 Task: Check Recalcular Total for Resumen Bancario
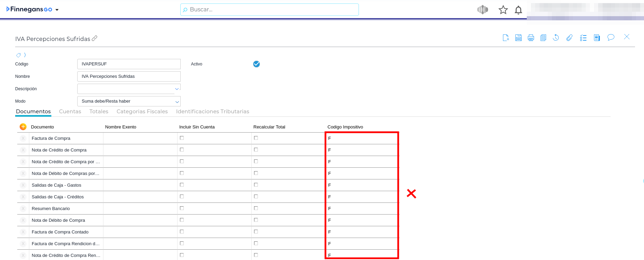pyautogui.click(x=256, y=208)
